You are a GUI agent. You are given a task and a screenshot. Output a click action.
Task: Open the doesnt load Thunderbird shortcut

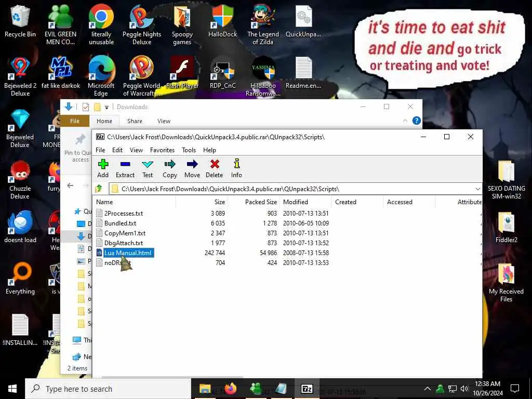(x=20, y=228)
